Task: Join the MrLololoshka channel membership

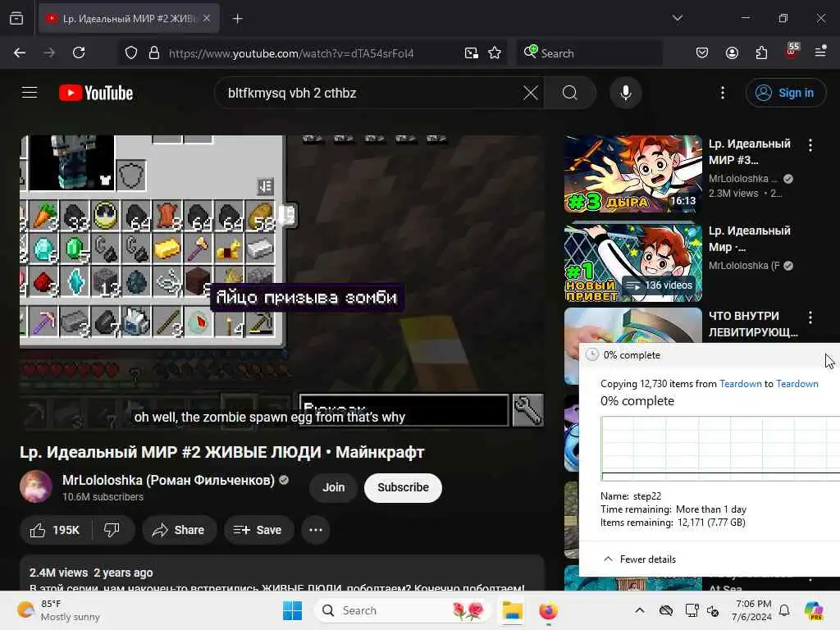Action: (x=333, y=487)
